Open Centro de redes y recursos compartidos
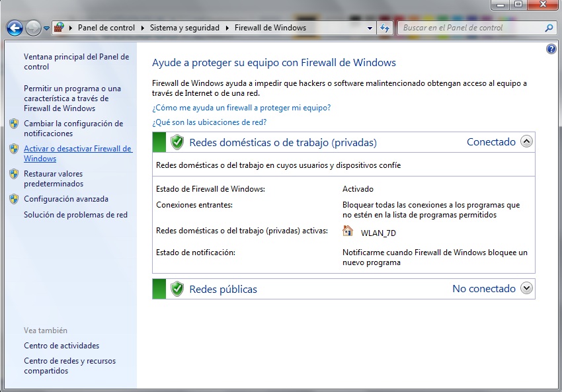The height and width of the screenshot is (392, 562). click(x=70, y=366)
